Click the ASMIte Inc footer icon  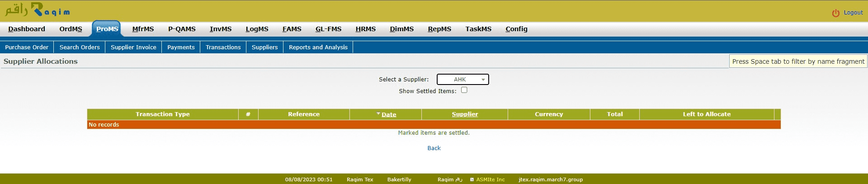point(472,179)
